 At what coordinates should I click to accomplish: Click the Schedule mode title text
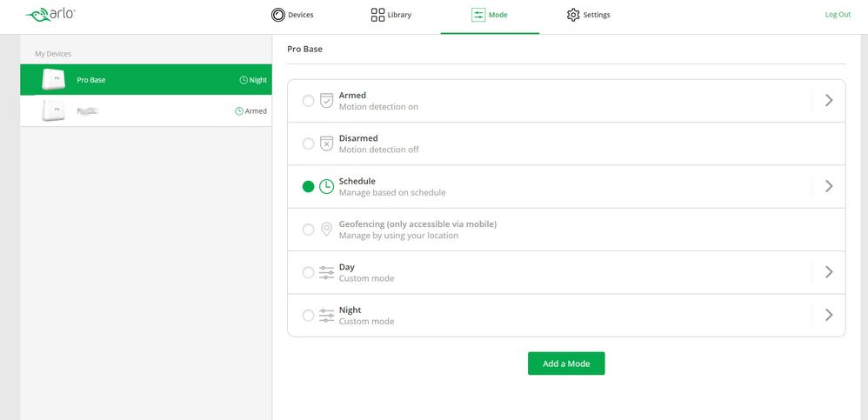(357, 181)
